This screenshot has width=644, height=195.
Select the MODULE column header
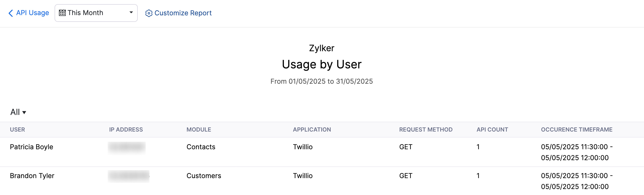pyautogui.click(x=199, y=129)
